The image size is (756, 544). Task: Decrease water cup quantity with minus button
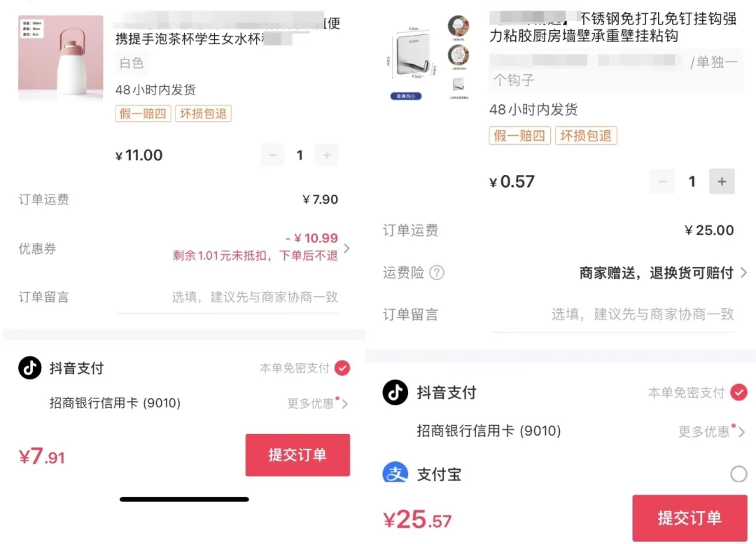(272, 155)
